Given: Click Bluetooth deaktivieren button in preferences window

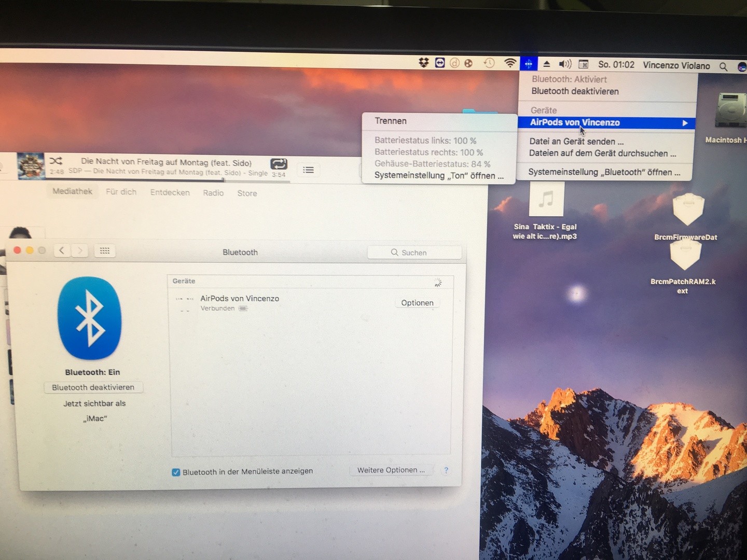Looking at the screenshot, I should (93, 387).
